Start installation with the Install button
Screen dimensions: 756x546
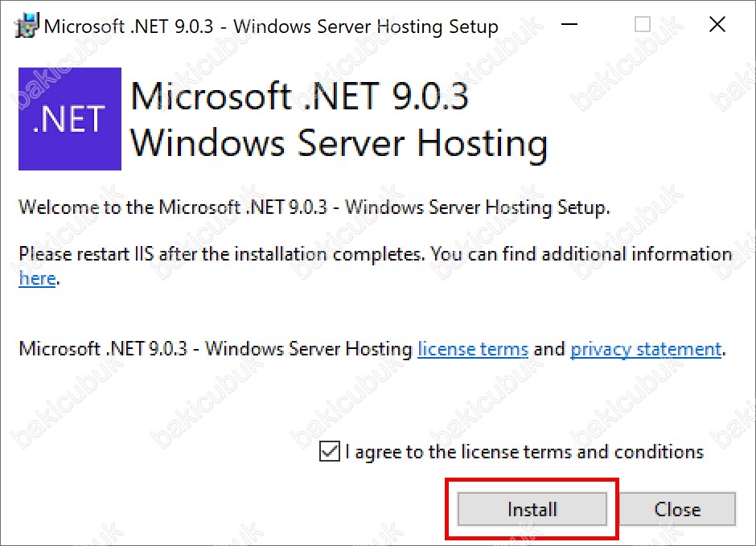[x=532, y=509]
